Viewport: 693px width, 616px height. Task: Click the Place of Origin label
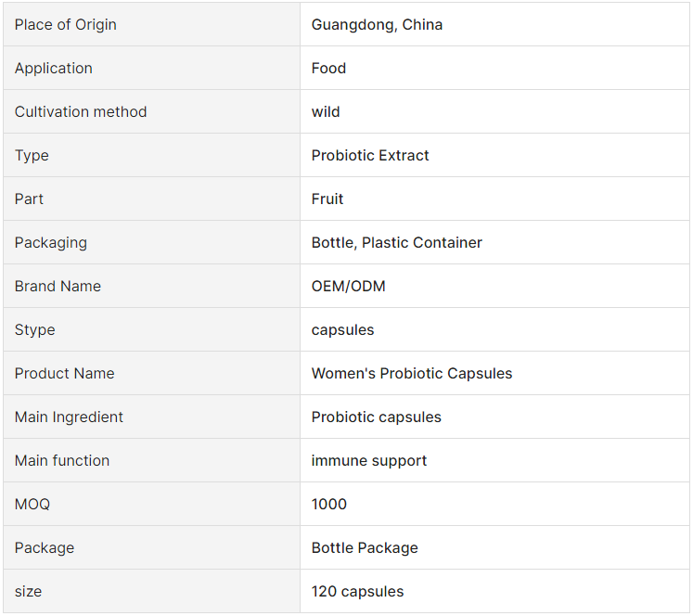pyautogui.click(x=66, y=25)
